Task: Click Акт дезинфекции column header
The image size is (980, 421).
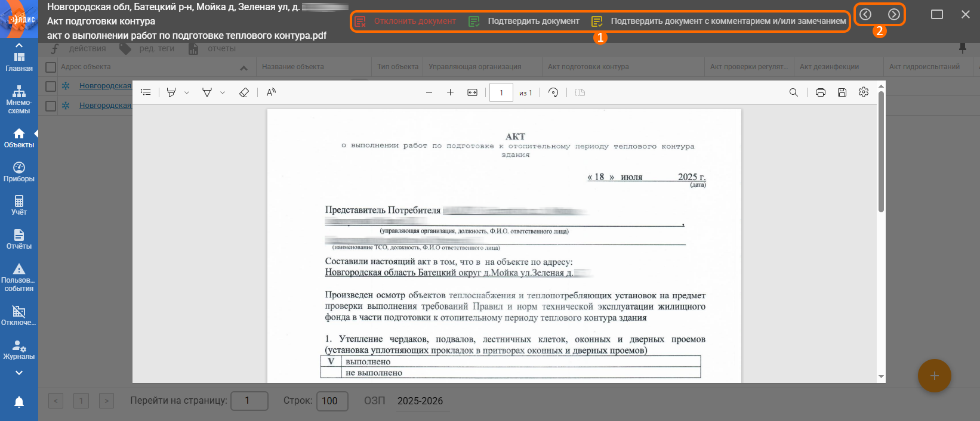Action: (x=830, y=67)
